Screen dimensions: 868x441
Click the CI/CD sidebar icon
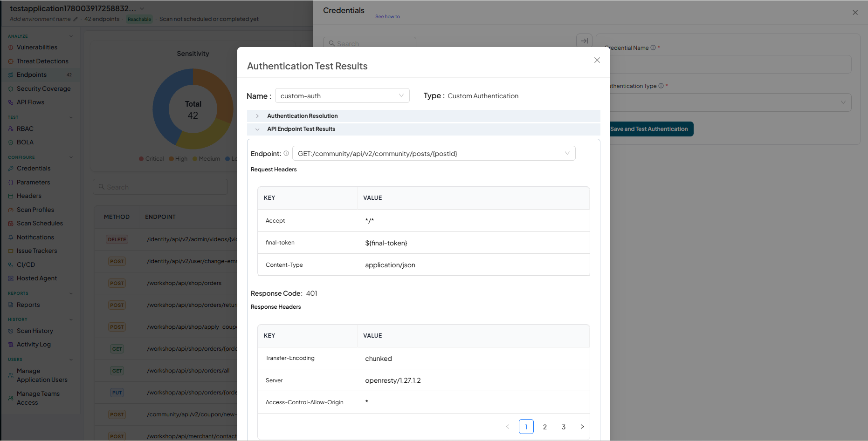(11, 265)
